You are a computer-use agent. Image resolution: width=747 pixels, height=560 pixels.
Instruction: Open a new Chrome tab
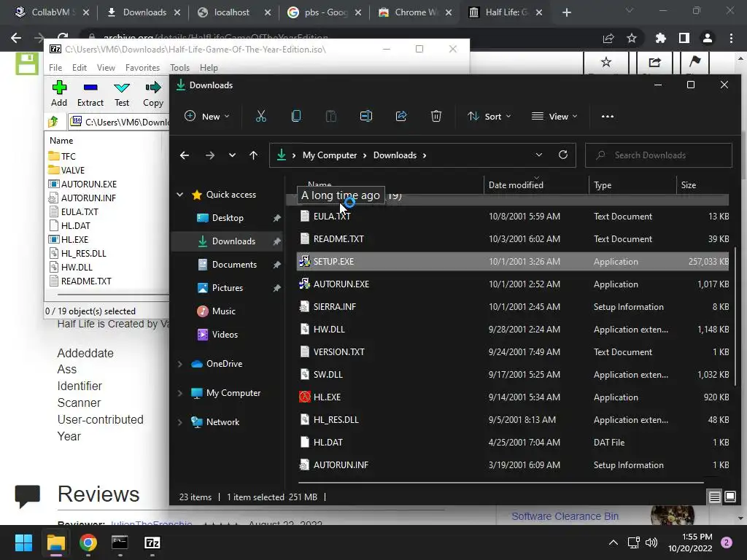[x=566, y=12]
